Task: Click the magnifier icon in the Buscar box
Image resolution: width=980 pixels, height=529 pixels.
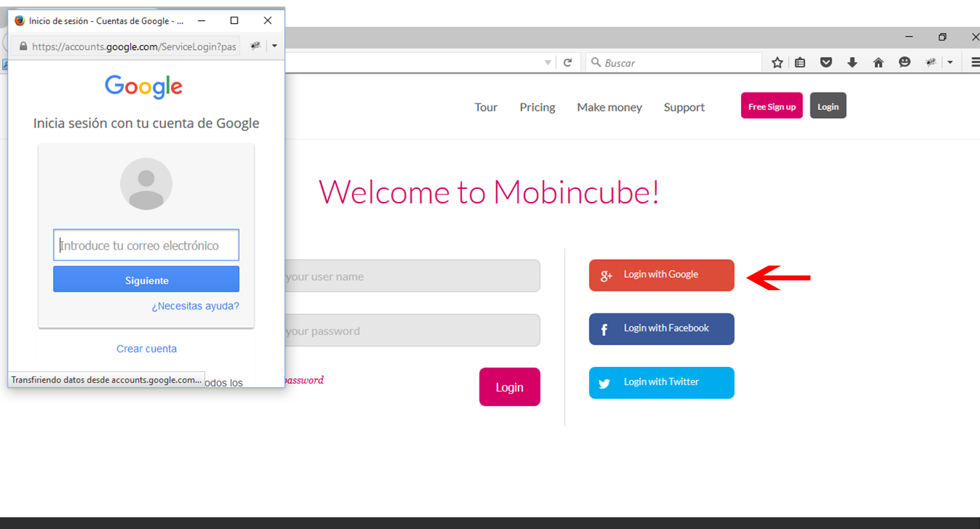Action: coord(596,63)
